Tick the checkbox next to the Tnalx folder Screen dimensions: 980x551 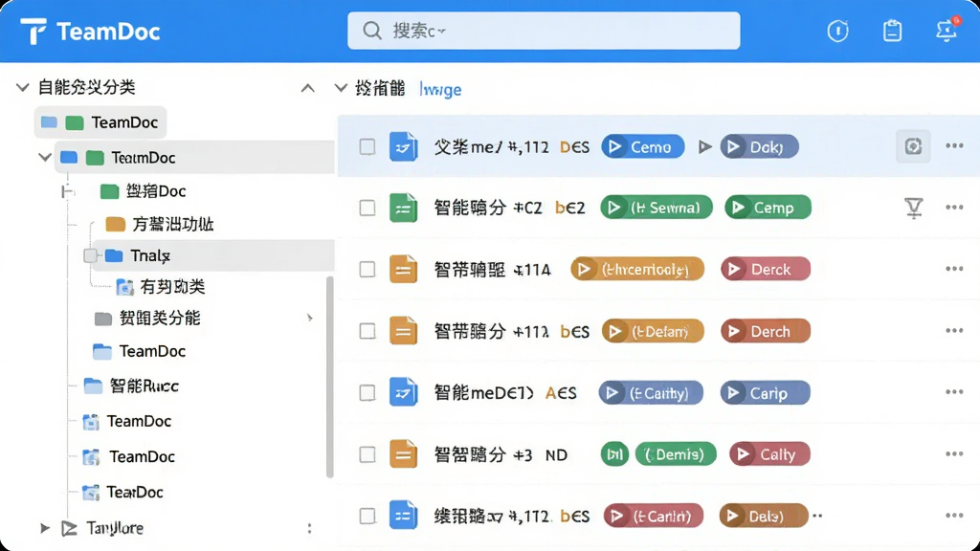pos(90,254)
